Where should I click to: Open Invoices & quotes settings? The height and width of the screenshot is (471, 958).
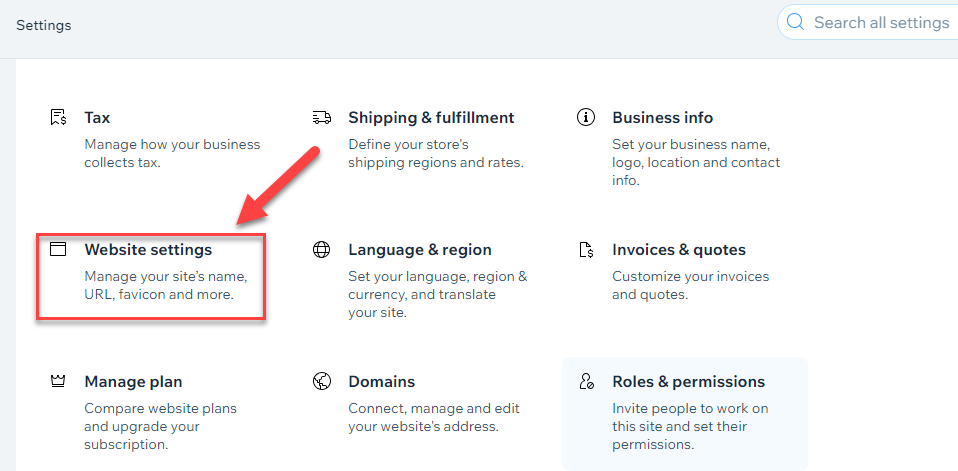(679, 250)
